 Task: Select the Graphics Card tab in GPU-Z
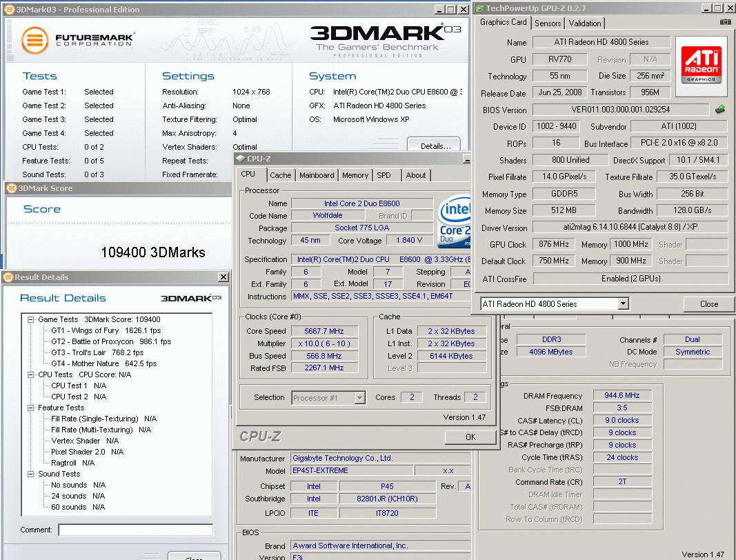point(503,22)
